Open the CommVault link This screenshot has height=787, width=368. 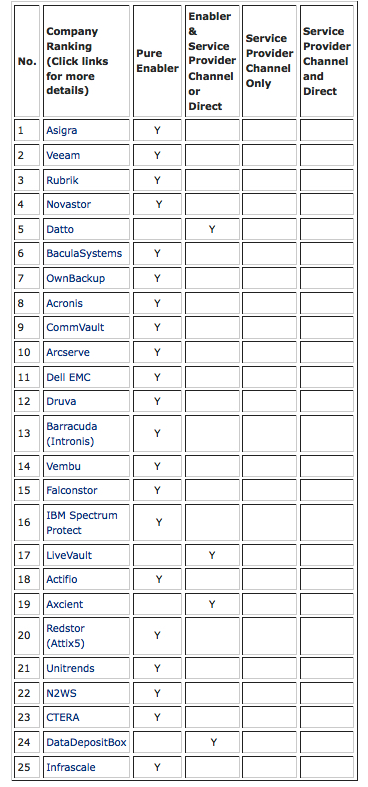pyautogui.click(x=75, y=327)
